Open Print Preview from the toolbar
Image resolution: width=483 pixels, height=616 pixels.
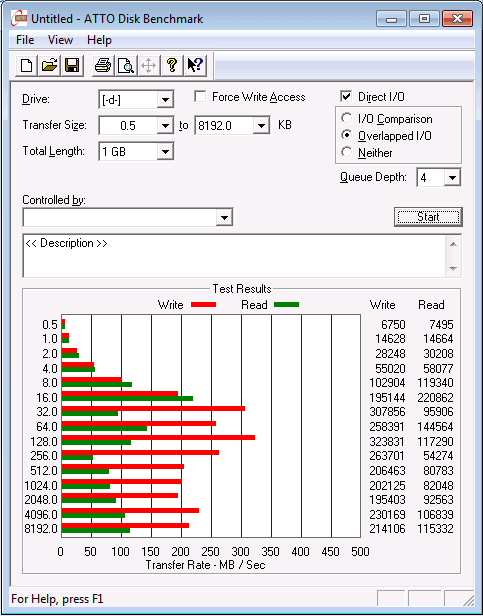[126, 65]
